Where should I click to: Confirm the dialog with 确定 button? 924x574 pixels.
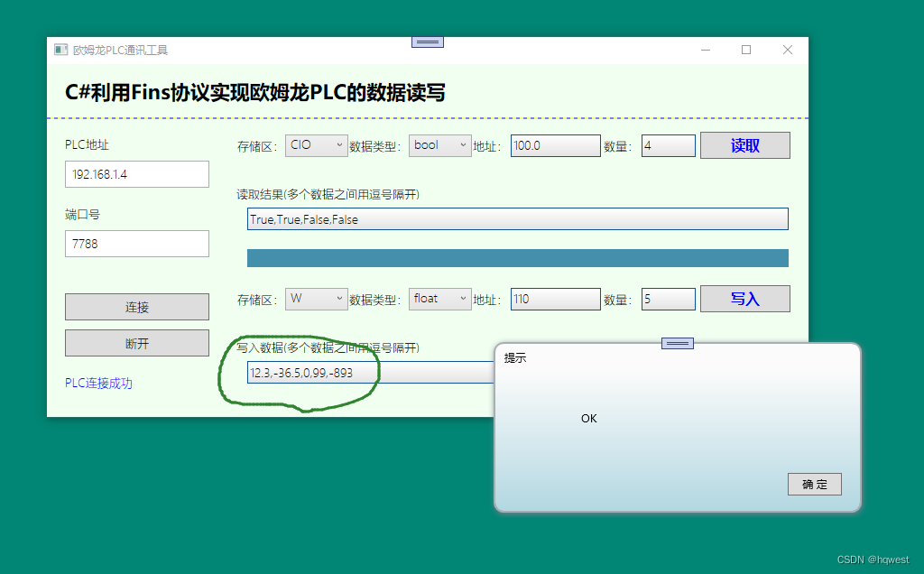[x=815, y=485]
